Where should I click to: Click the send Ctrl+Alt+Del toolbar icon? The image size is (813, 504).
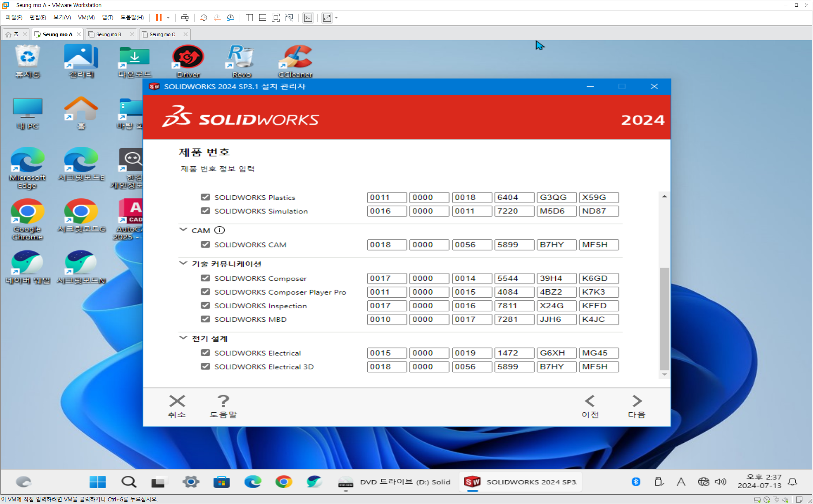185,18
